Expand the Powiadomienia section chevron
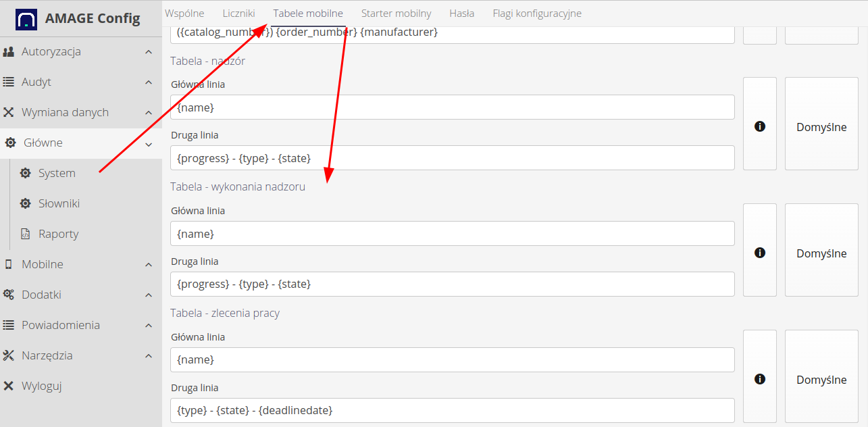Image resolution: width=868 pixels, height=427 pixels. coord(149,326)
